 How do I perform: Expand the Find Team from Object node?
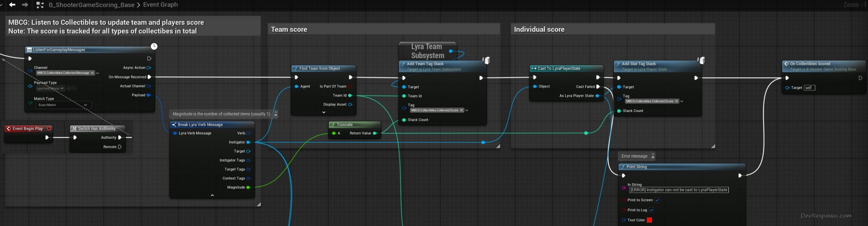tap(323, 112)
